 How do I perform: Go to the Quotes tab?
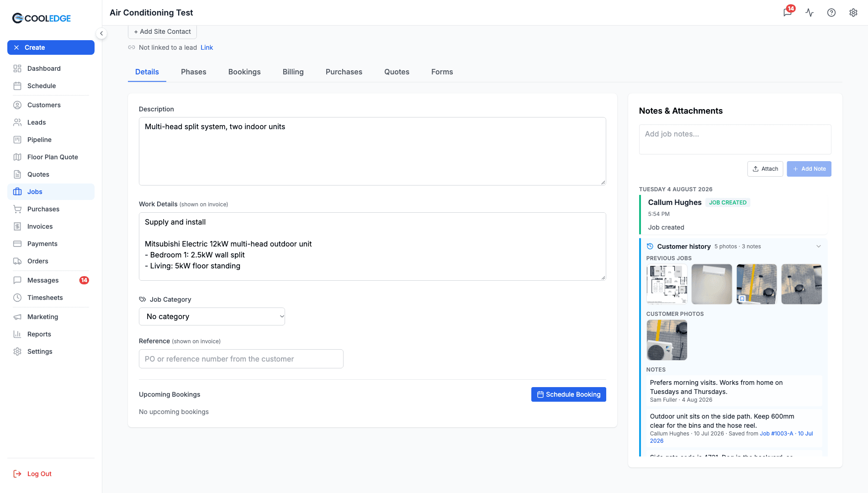[397, 72]
